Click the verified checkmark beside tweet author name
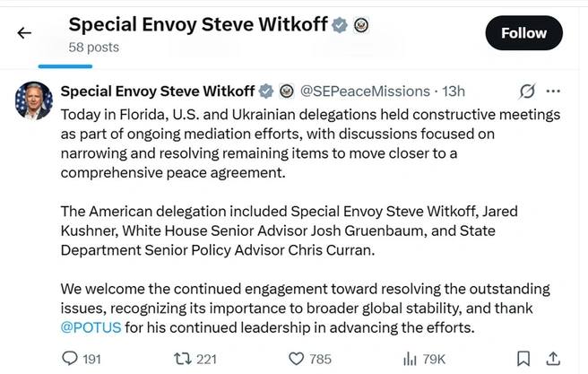This screenshot has width=588, height=374. 266,91
